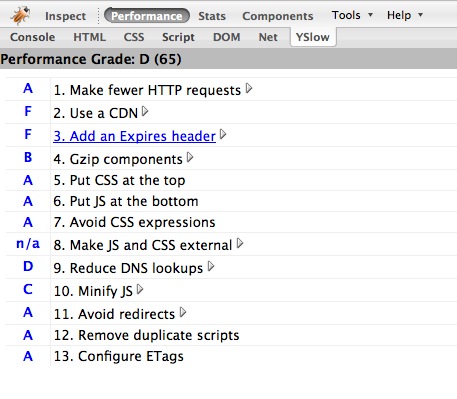Open the Stats view
This screenshot has width=457, height=399.
212,16
